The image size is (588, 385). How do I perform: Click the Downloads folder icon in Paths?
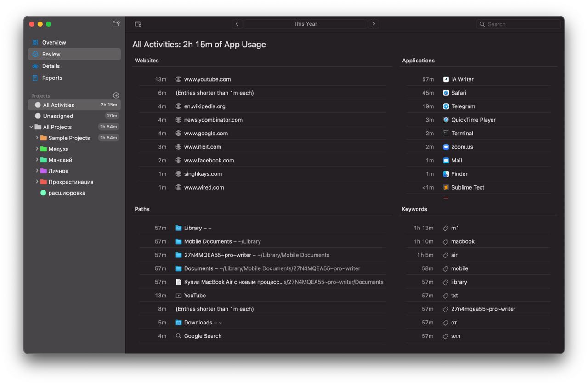tap(179, 323)
